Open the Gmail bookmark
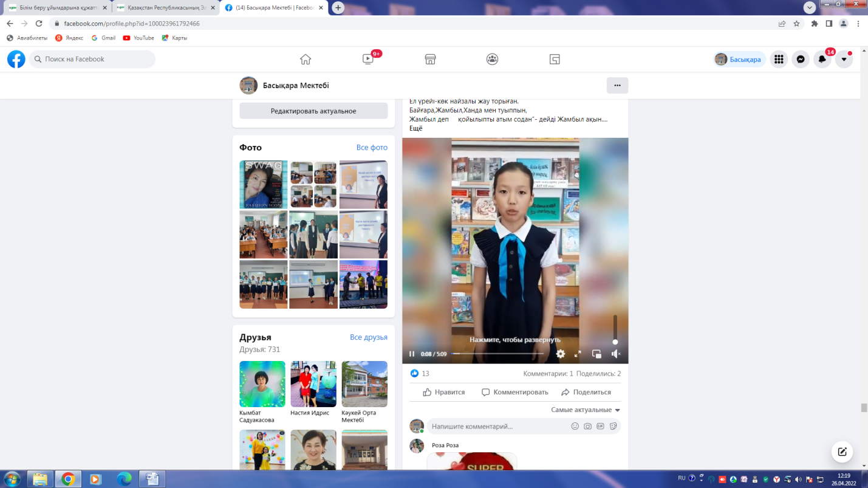This screenshot has width=868, height=488. click(x=103, y=38)
